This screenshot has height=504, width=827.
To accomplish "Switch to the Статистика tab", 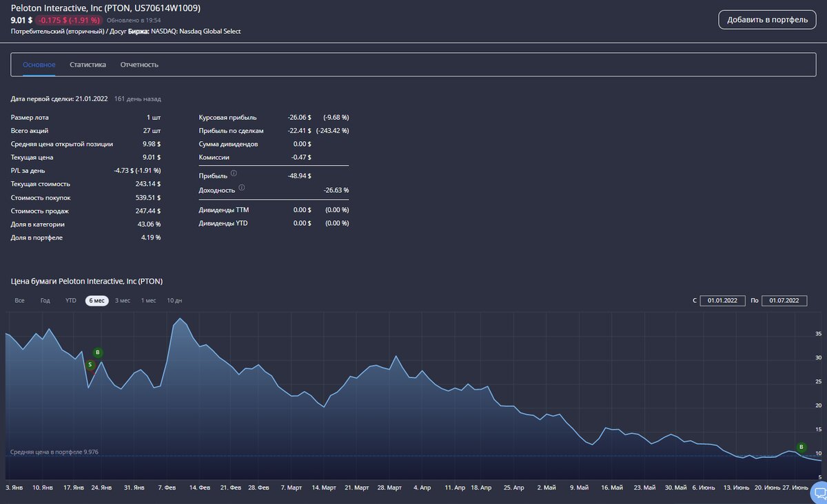I will [88, 65].
